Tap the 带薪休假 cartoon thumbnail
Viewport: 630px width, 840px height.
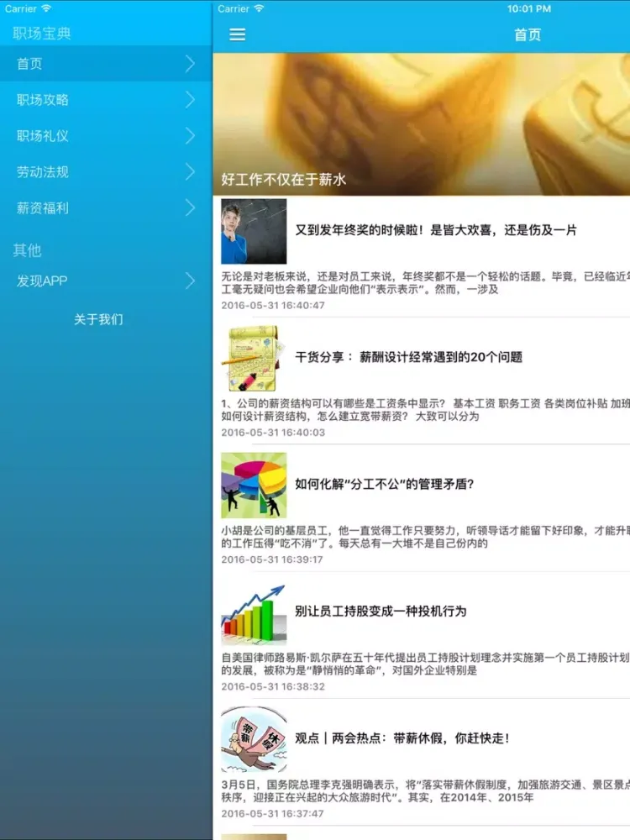(254, 739)
